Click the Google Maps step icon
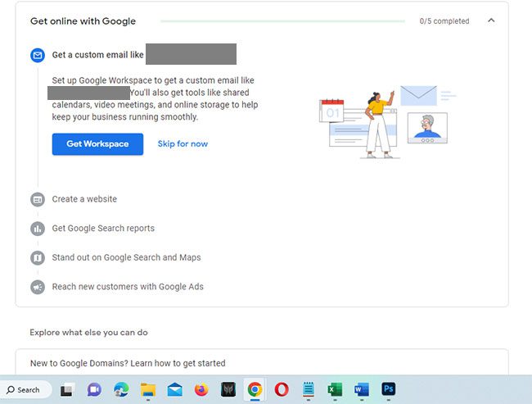532x404 pixels. click(38, 258)
